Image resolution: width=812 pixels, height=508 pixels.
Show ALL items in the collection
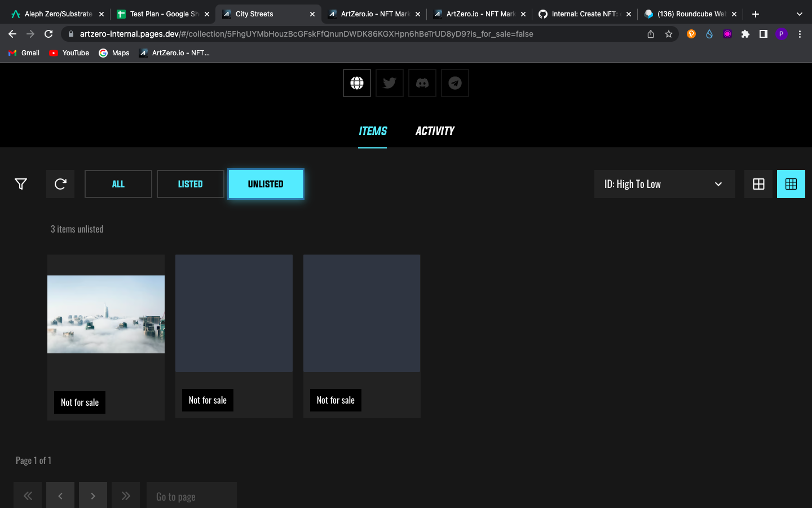pos(118,183)
